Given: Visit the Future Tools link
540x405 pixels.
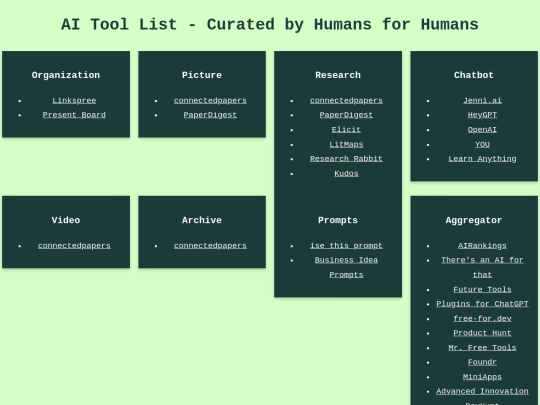Looking at the screenshot, I should 482,289.
